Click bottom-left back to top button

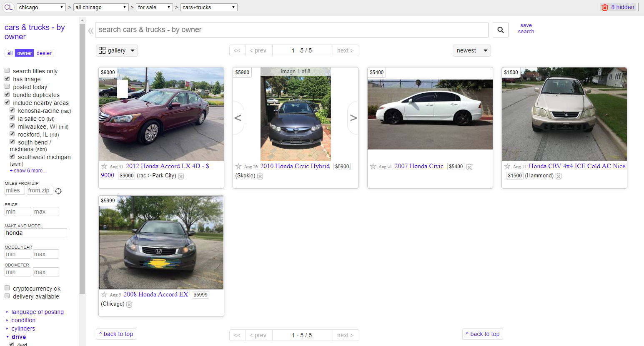116,334
